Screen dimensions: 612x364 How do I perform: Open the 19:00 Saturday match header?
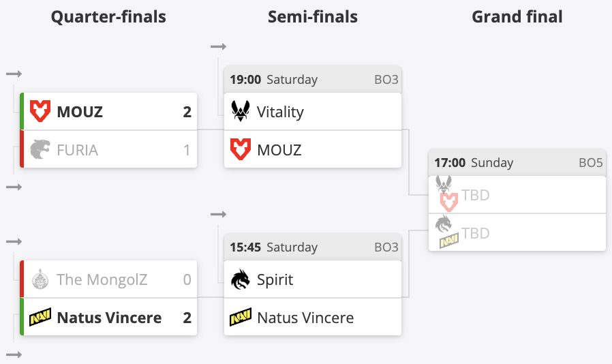click(313, 79)
